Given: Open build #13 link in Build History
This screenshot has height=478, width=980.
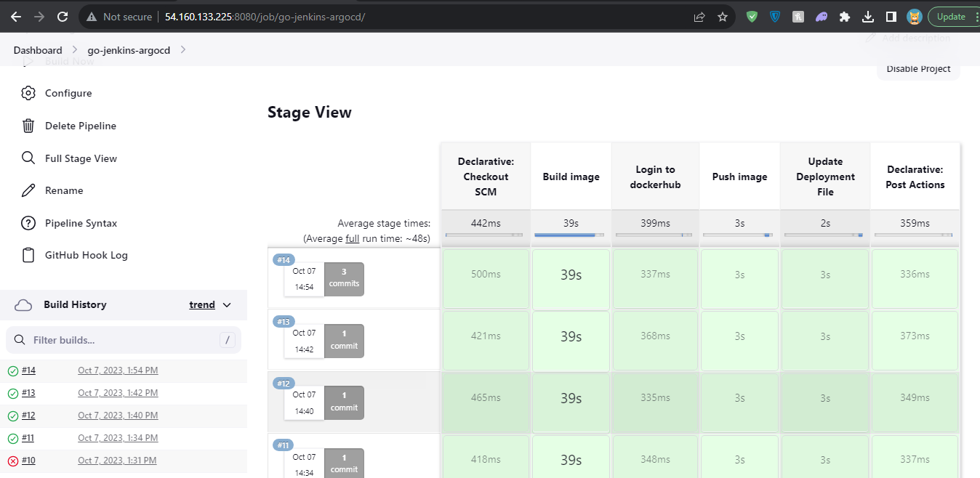Looking at the screenshot, I should coord(28,393).
